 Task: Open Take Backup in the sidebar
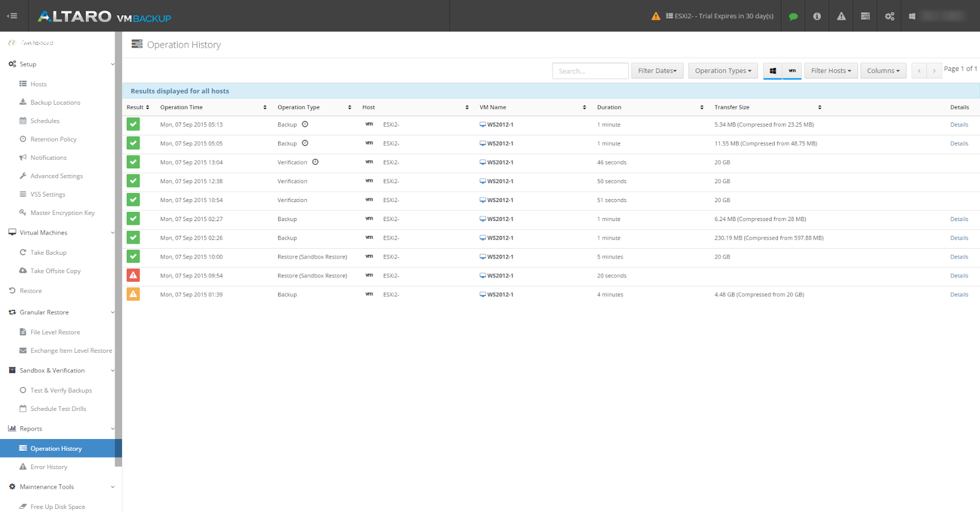click(48, 253)
